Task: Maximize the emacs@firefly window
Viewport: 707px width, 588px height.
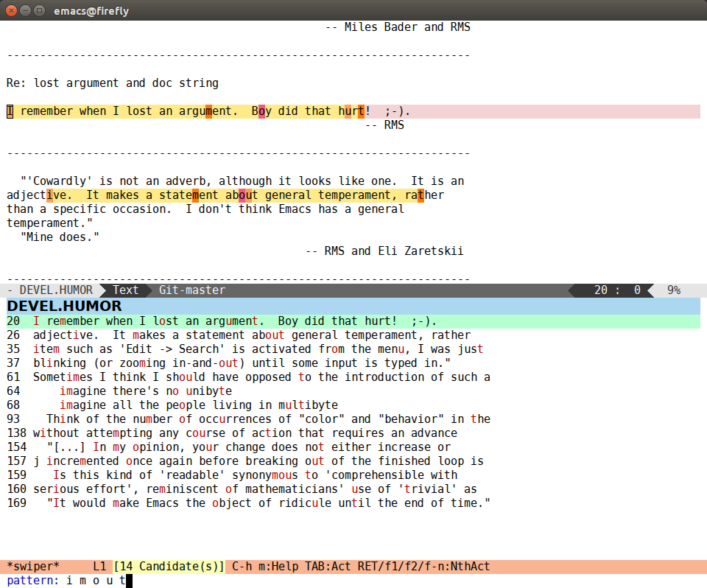Action: (x=40, y=10)
